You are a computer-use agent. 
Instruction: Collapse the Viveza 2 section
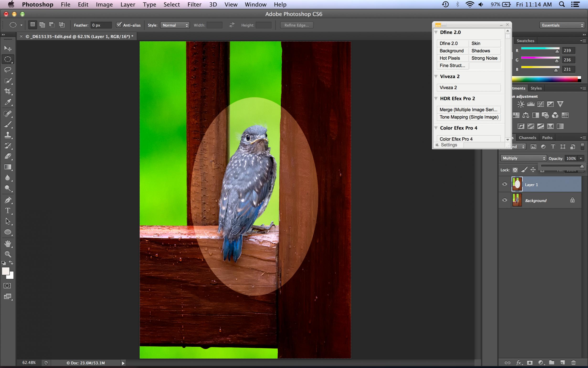click(x=436, y=76)
